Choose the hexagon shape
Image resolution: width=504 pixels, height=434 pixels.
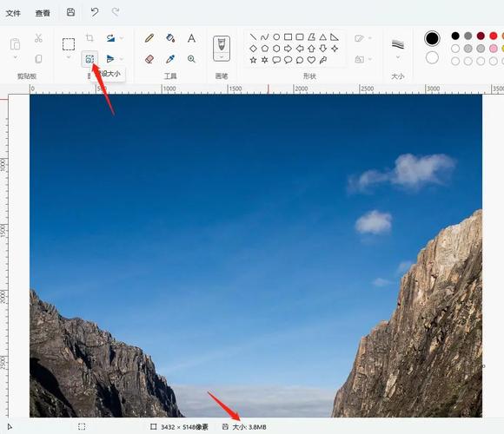[x=276, y=49]
